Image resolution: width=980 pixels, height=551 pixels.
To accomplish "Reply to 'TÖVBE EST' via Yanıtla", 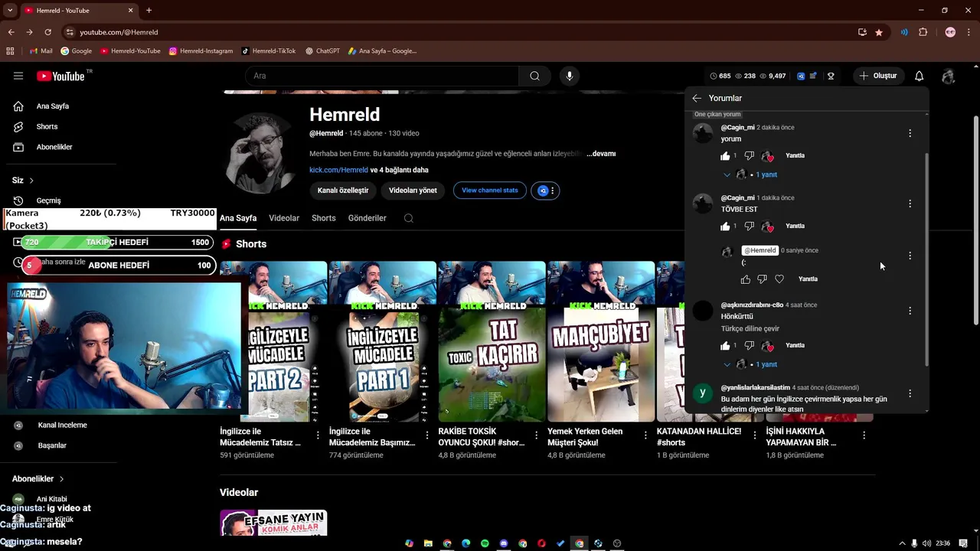I will [x=795, y=227].
